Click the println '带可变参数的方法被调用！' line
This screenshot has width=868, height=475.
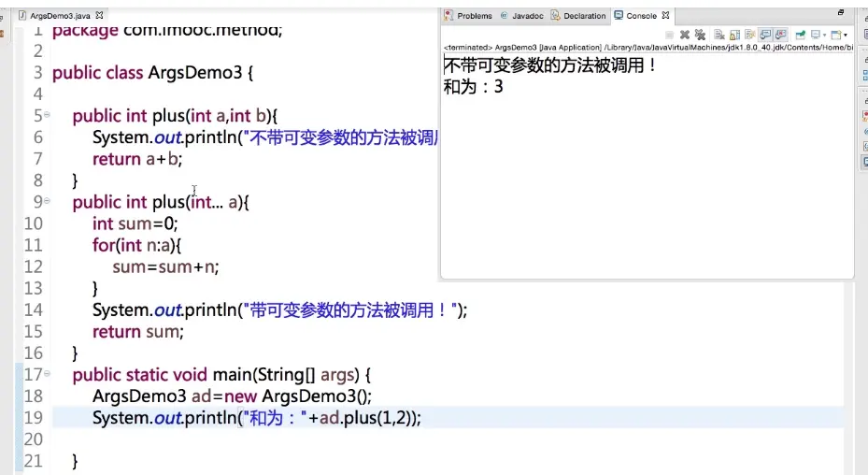(x=279, y=310)
